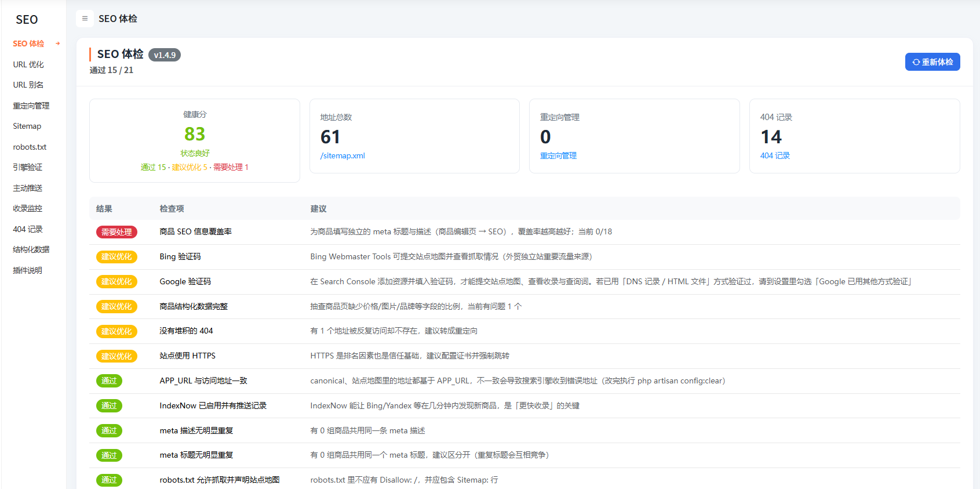
Task: Click the 通过 15 / 21 summary text
Action: tap(111, 70)
